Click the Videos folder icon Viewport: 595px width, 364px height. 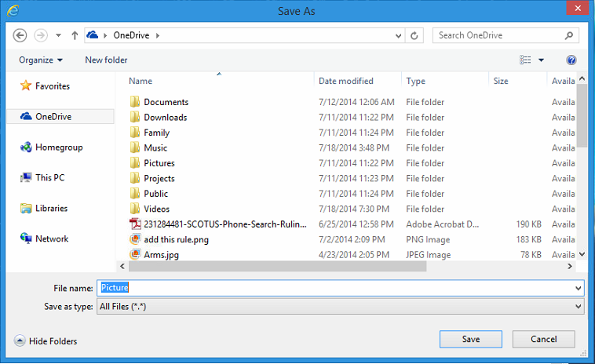pos(135,209)
